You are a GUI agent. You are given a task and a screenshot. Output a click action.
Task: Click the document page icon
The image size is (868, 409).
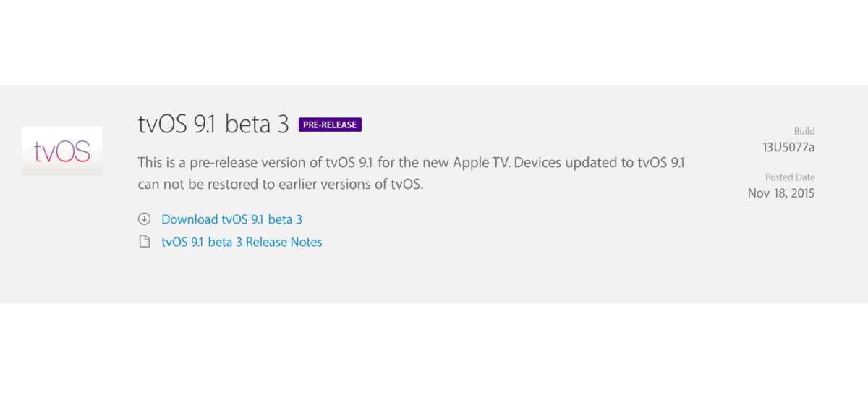tap(144, 242)
